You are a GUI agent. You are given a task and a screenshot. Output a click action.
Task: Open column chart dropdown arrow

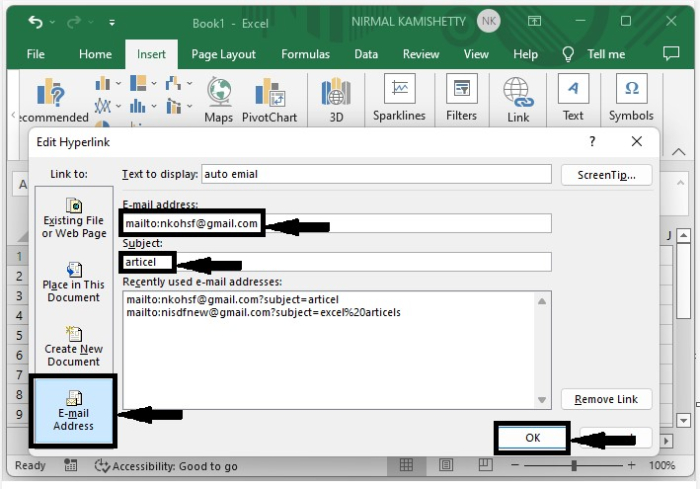click(118, 84)
